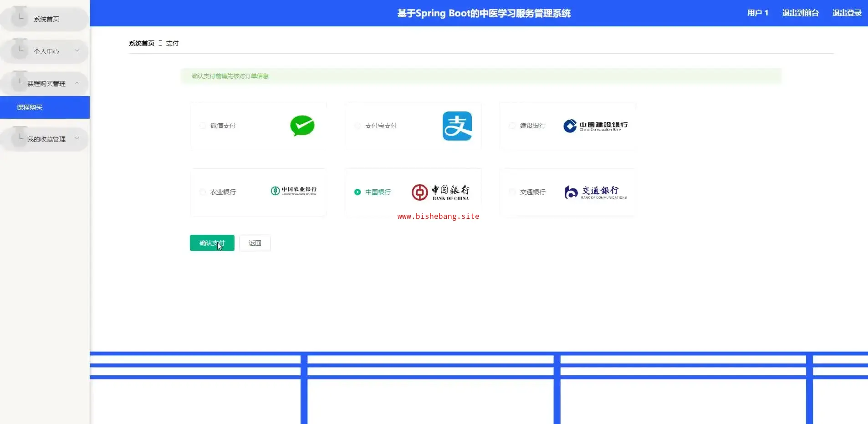This screenshot has height=424, width=868.
Task: Open the 课程购买管理 sidebar menu
Action: 45,84
